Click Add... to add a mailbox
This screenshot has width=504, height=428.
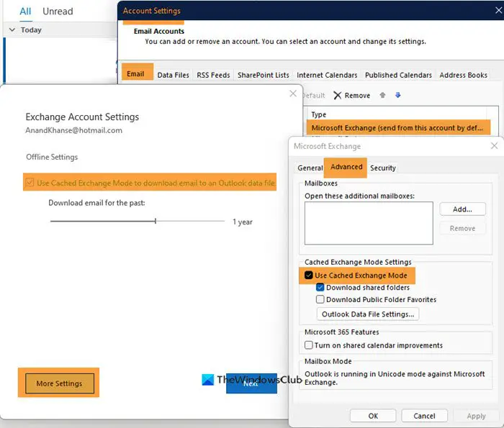(462, 209)
